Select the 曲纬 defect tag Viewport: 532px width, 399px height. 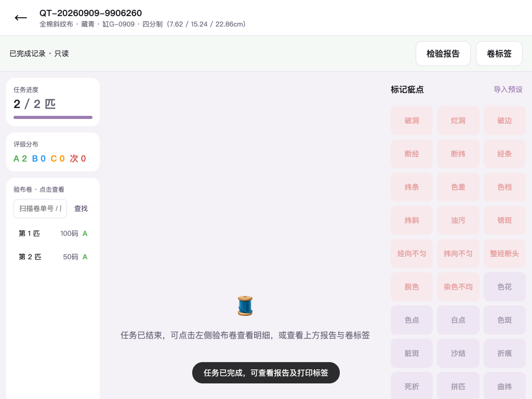504,386
